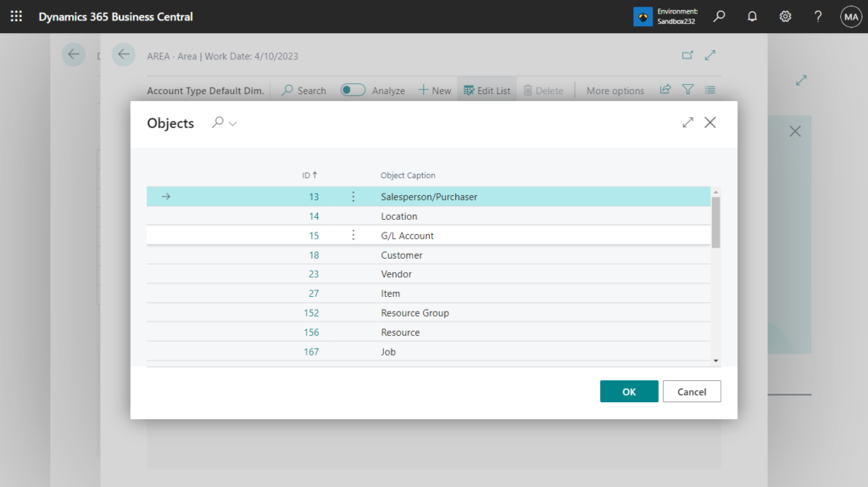Screen dimensions: 868x487
Task: Open the app launcher waffle icon
Action: (x=16, y=16)
